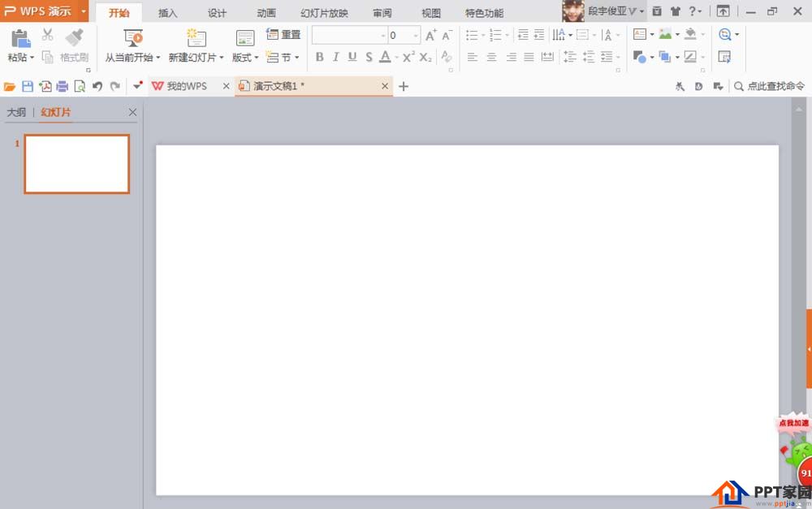Toggle bold formatting
Viewport: 812px width, 509px height.
(x=319, y=57)
